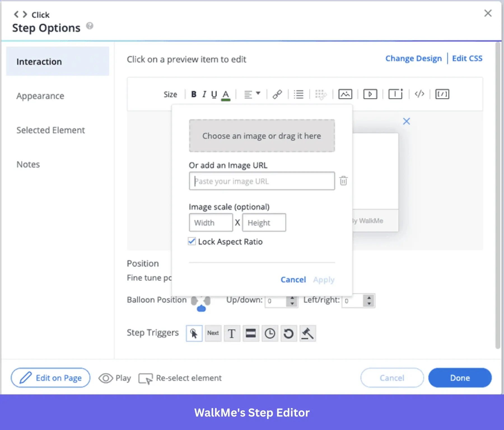The height and width of the screenshot is (430, 504).
Task: Click the Edit CSS link
Action: click(467, 58)
